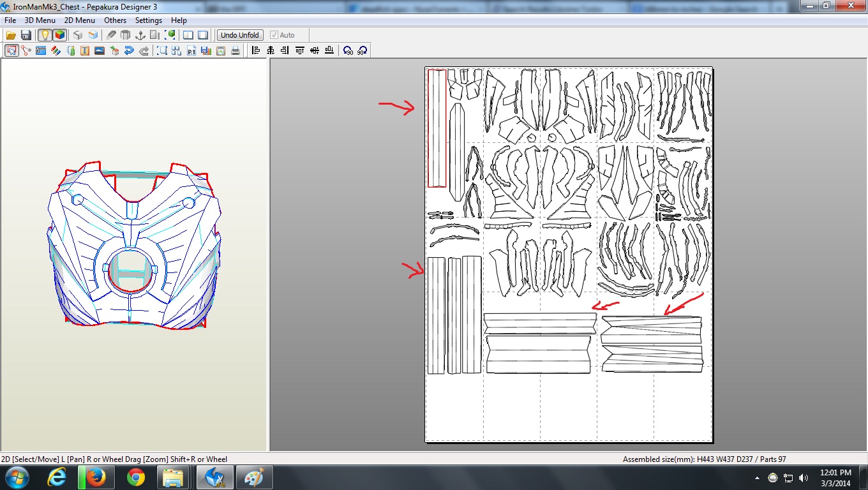Select the Select/Move arrow tool

[11, 50]
